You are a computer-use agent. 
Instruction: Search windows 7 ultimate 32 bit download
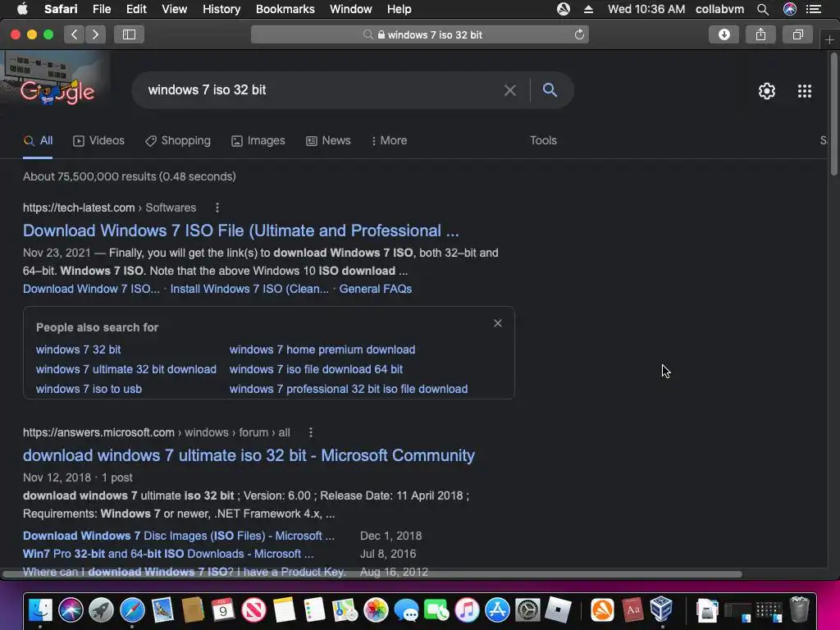coord(126,369)
